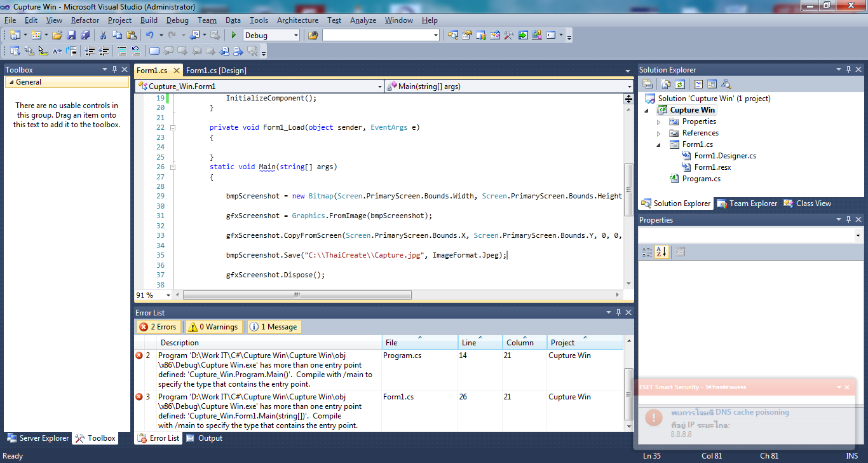Start debugging with the green play icon
This screenshot has height=463, width=868.
coord(234,35)
